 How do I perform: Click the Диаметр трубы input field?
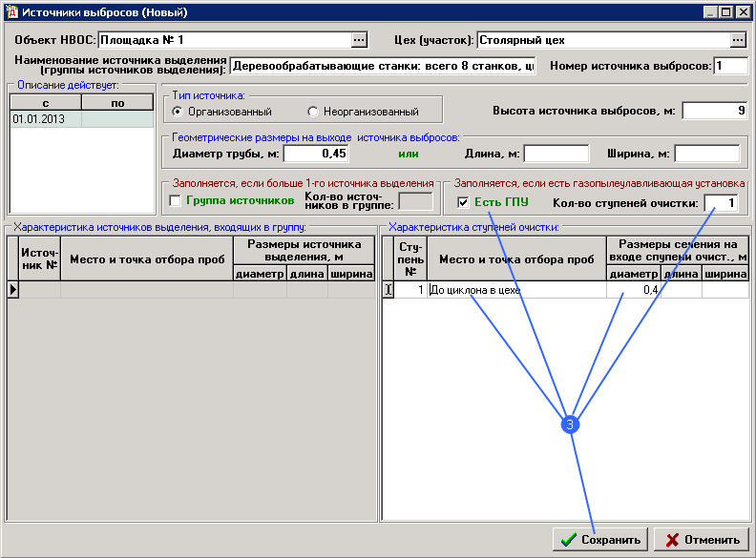tap(316, 154)
